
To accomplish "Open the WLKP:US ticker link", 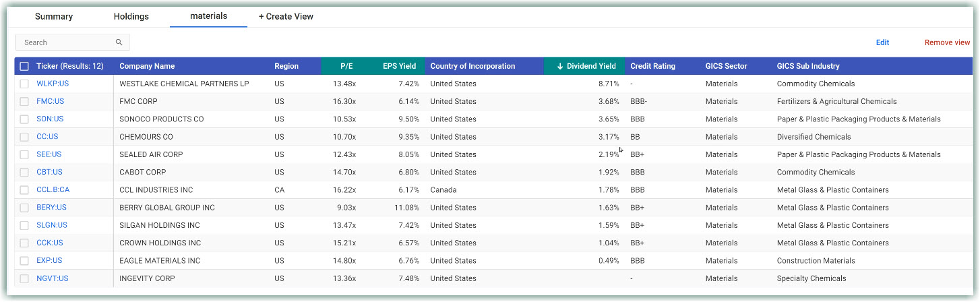I will coord(53,84).
